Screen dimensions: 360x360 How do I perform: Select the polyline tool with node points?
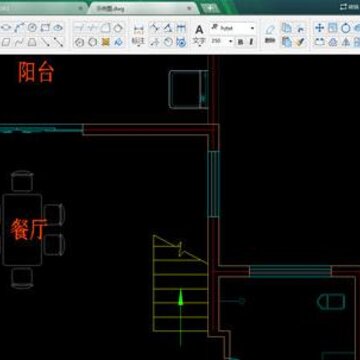[19, 28]
